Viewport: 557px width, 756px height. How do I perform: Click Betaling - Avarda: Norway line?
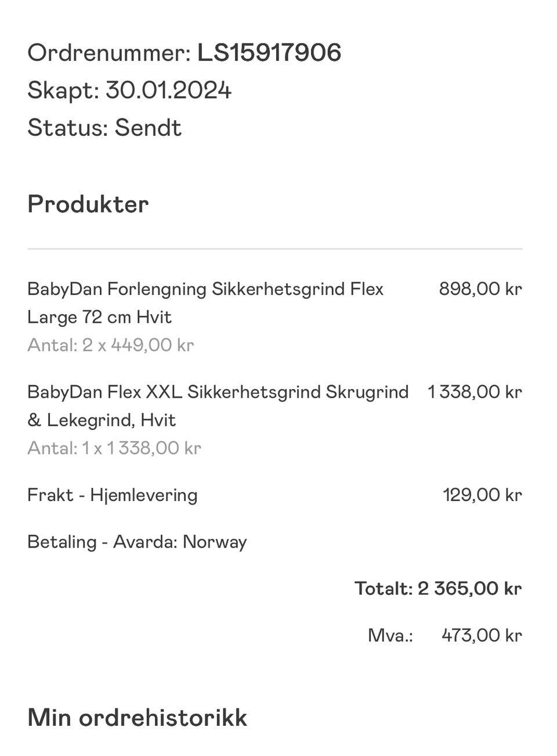click(137, 542)
